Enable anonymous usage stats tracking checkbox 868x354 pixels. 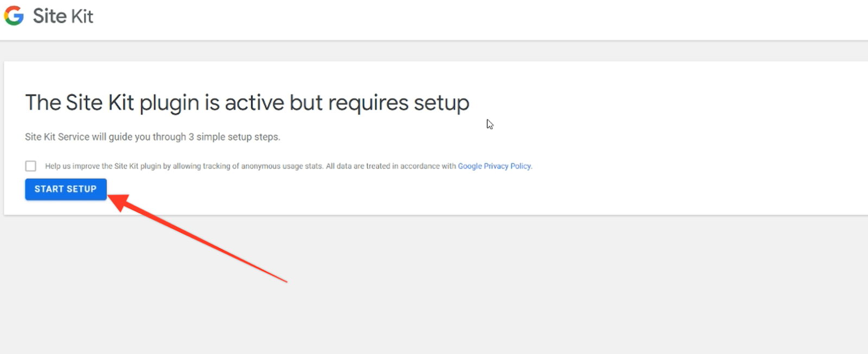tap(31, 166)
